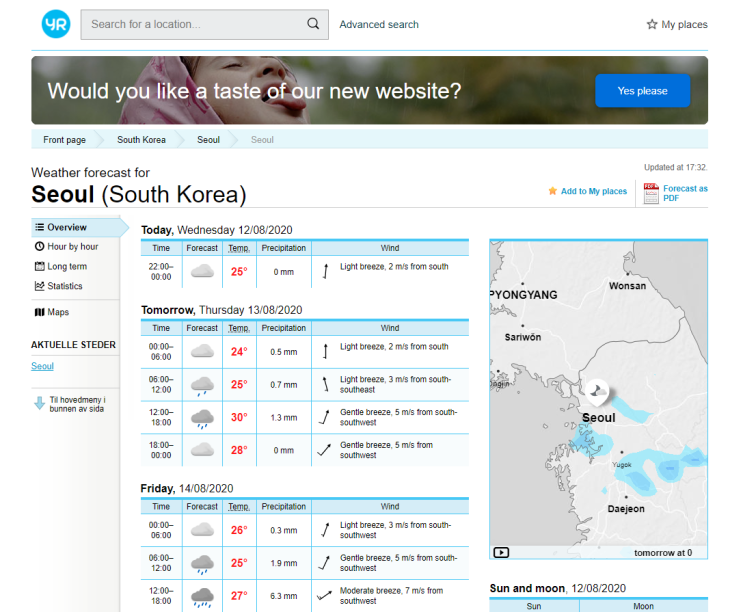Screen dimensions: 743x612
Task: Open the Hour by hour view
Action: point(72,246)
